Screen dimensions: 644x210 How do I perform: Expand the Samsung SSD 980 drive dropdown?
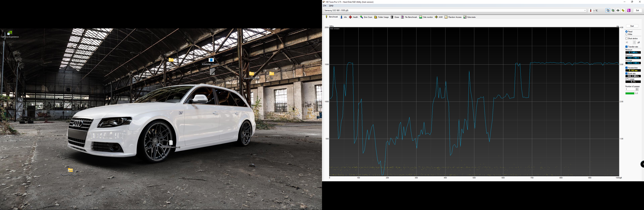pyautogui.click(x=585, y=11)
